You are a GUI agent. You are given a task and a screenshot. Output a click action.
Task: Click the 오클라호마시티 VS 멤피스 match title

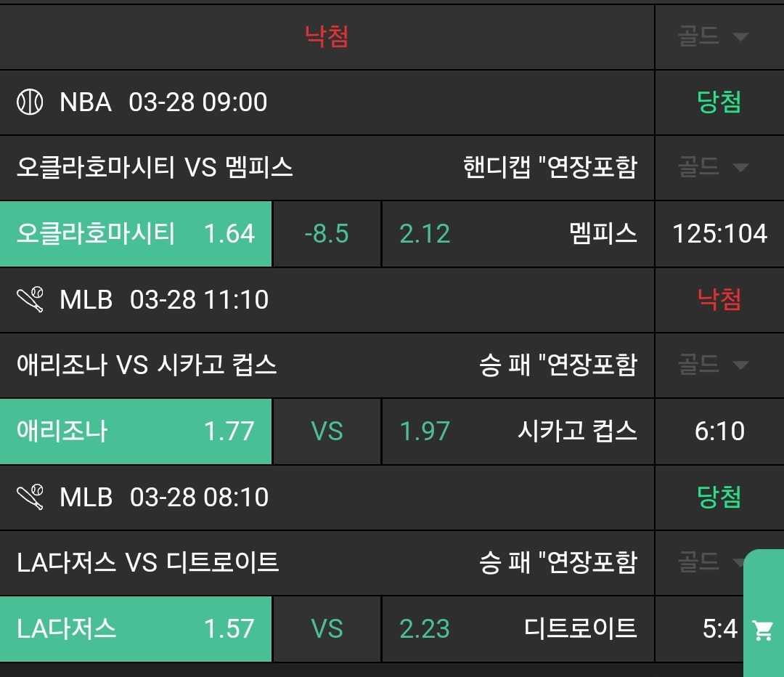[x=155, y=168]
